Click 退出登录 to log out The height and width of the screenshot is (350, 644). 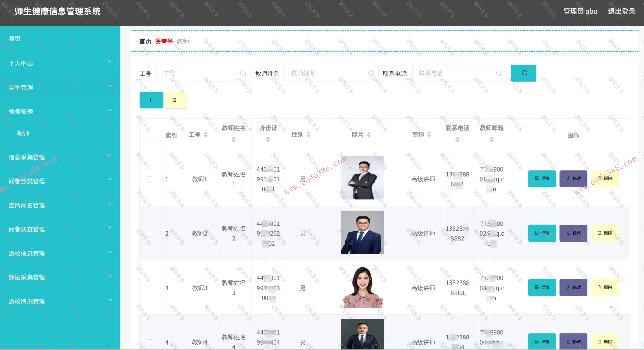point(622,11)
